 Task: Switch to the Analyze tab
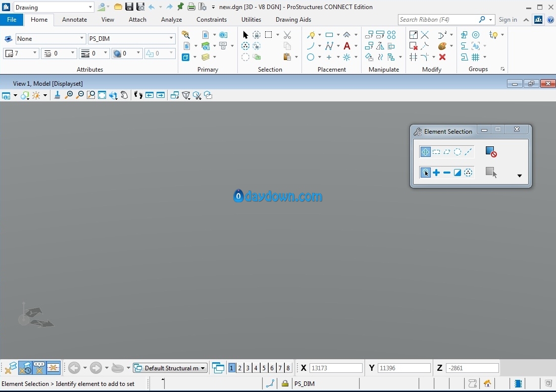click(x=171, y=20)
